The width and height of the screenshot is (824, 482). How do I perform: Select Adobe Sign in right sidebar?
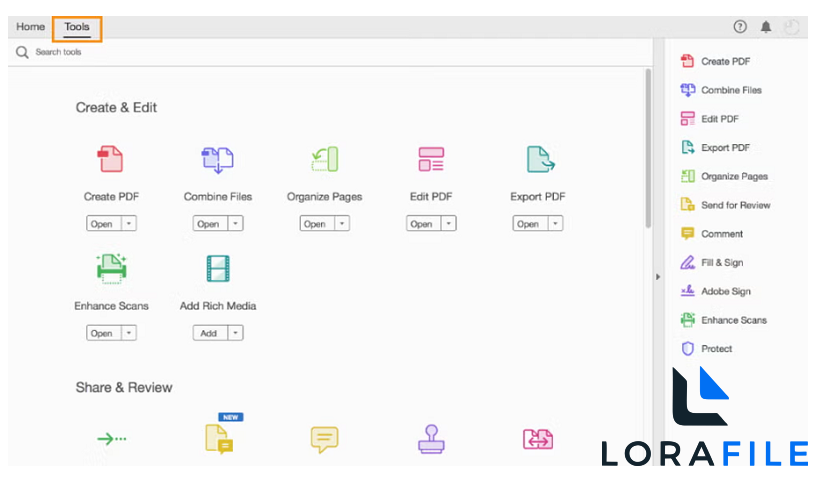click(715, 291)
